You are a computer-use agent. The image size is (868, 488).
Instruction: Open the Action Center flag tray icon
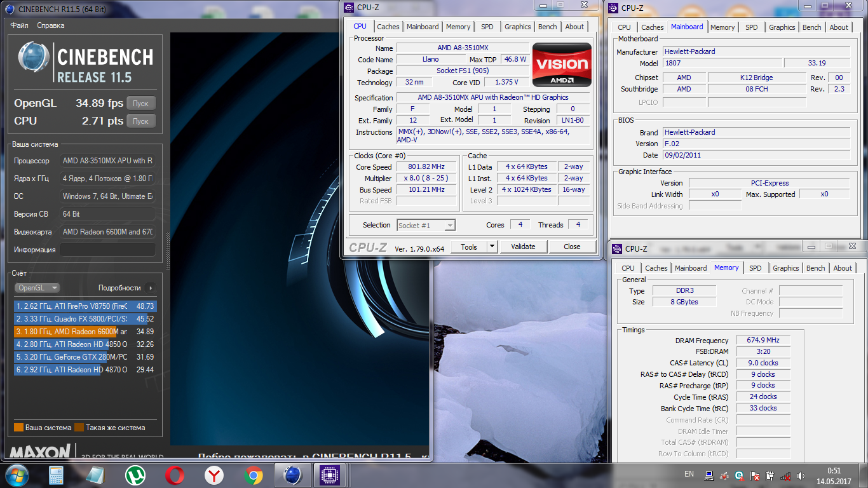point(754,475)
